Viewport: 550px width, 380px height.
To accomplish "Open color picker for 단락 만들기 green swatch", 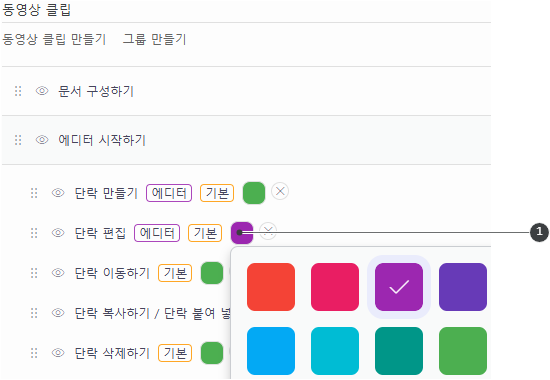I will click(254, 193).
